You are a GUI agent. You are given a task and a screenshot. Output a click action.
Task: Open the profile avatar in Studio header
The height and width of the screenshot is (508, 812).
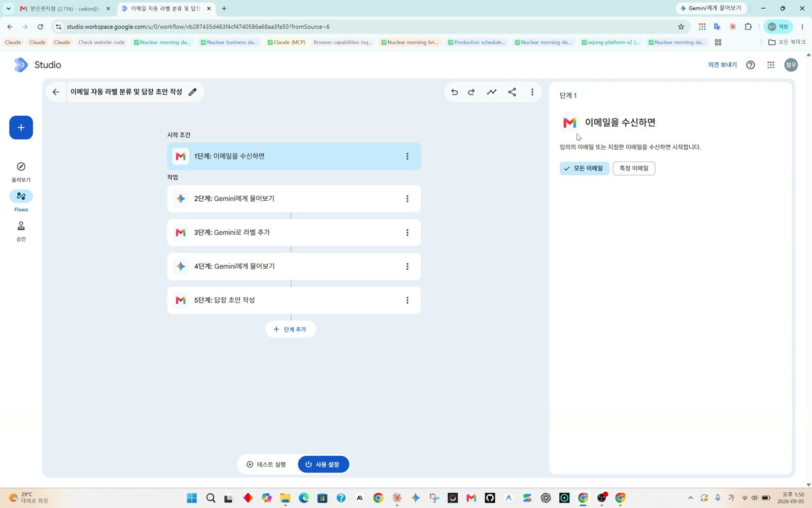[x=791, y=65]
